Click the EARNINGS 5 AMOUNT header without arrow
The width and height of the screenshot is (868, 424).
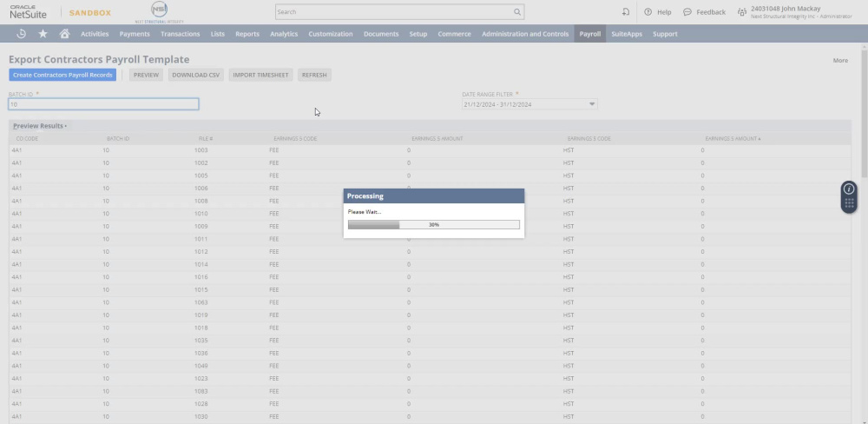pos(437,138)
